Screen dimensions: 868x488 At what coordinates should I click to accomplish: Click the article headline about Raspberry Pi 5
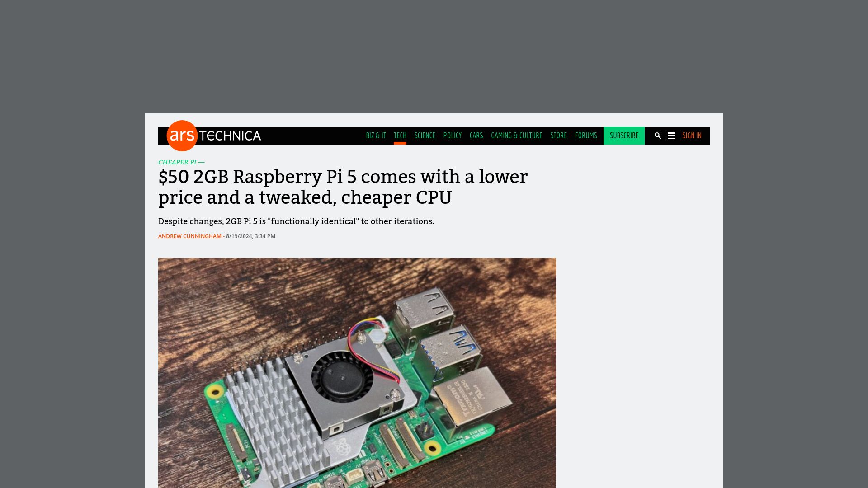(343, 187)
